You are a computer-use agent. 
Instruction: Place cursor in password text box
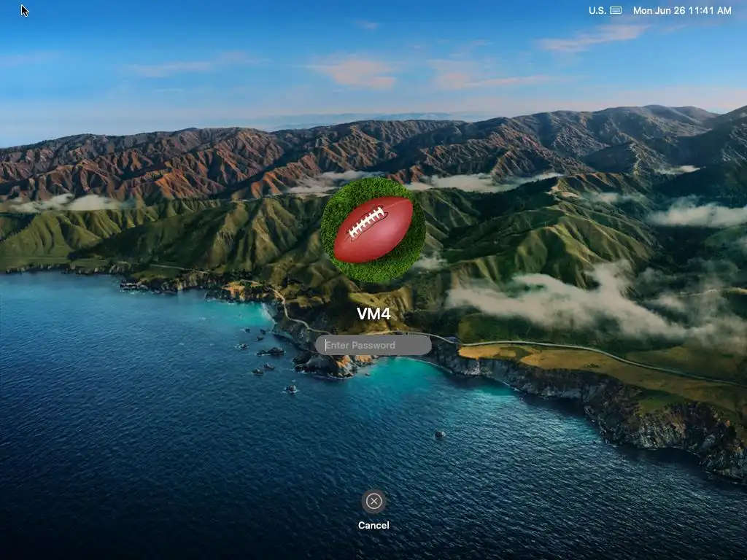(373, 345)
